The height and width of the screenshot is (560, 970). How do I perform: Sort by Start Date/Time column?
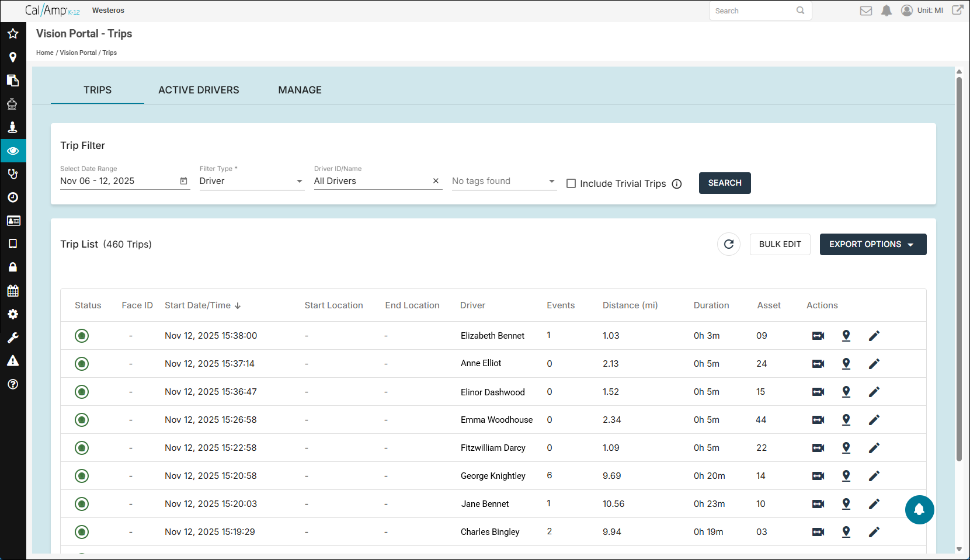203,305
